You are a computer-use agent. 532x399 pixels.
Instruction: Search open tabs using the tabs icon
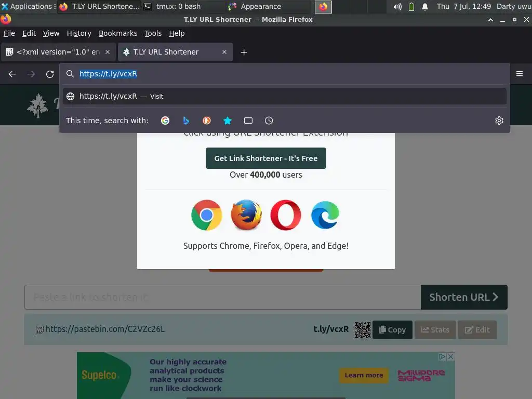coord(248,121)
